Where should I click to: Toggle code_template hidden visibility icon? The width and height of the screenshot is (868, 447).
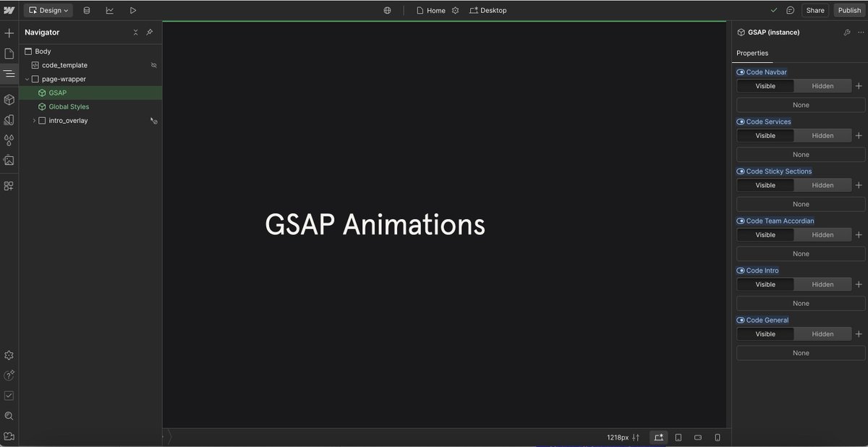click(153, 65)
